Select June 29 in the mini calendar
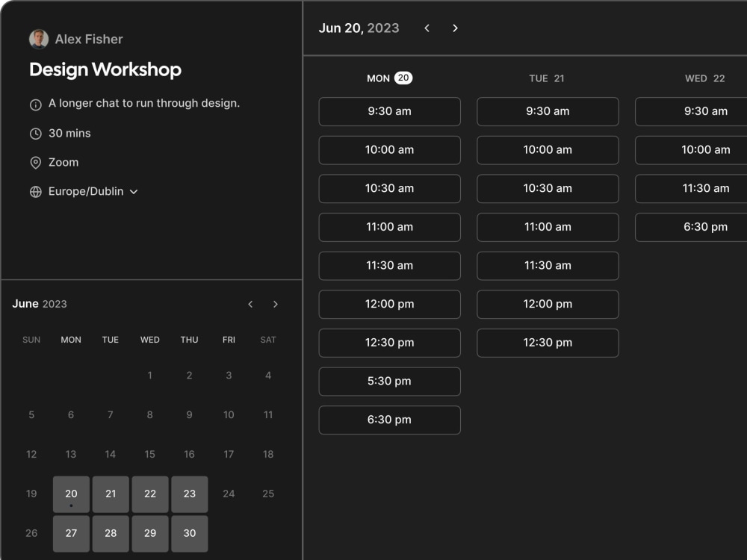 tap(150, 534)
